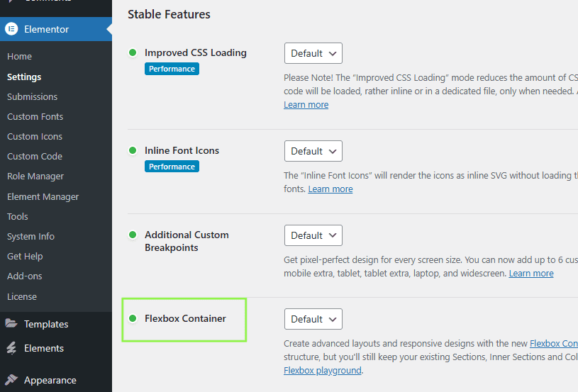Click the Appearance paintbrush icon
This screenshot has height=392, width=578.
[11, 380]
